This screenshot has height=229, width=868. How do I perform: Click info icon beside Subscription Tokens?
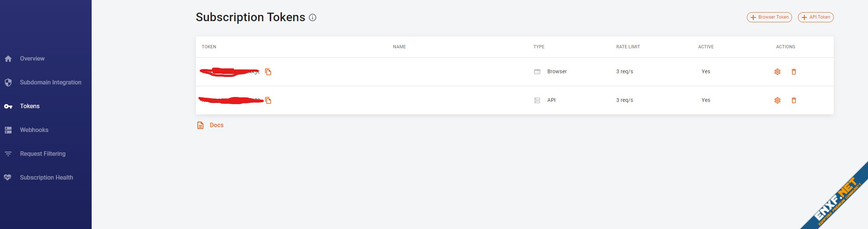tap(313, 17)
